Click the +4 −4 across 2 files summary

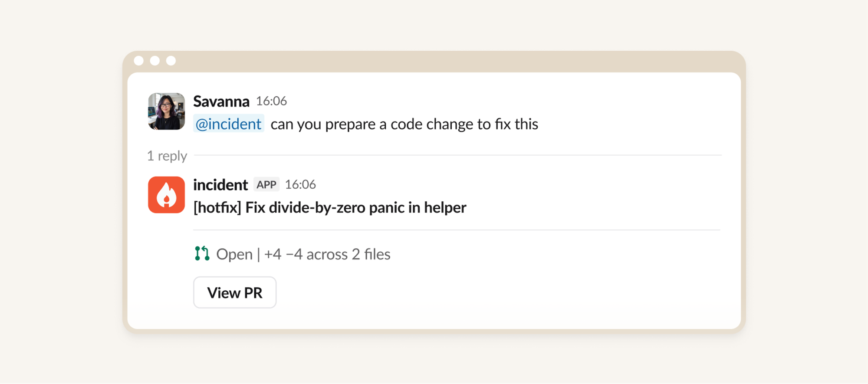327,254
